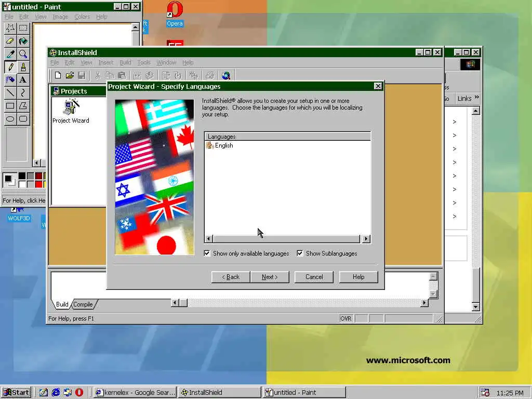The image size is (532, 399).
Task: Untick the Show Sublanguages checkbox
Action: click(x=300, y=254)
